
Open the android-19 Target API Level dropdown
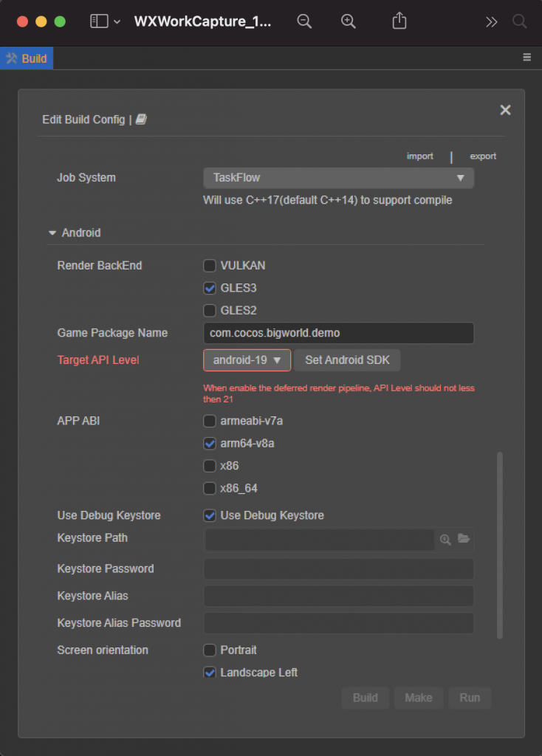246,360
